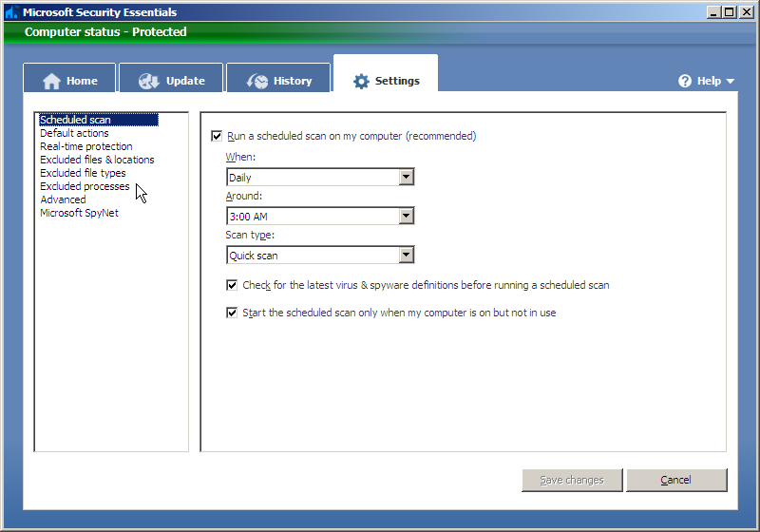Click the 3:00 AM combo box field

320,216
